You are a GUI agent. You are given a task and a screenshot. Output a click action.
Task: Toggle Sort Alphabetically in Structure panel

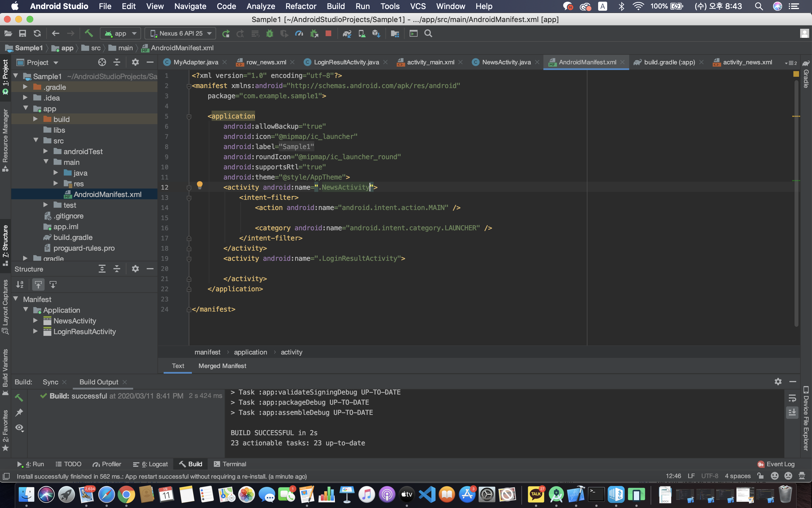20,284
